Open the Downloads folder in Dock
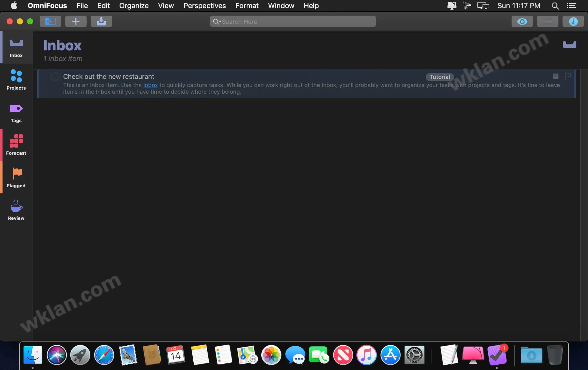This screenshot has height=370, width=588. click(x=531, y=355)
